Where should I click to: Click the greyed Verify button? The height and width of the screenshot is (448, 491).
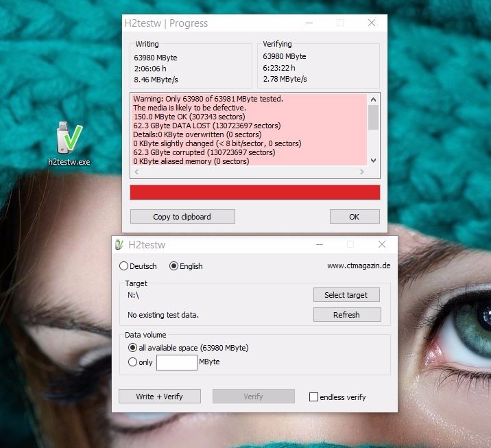254,397
